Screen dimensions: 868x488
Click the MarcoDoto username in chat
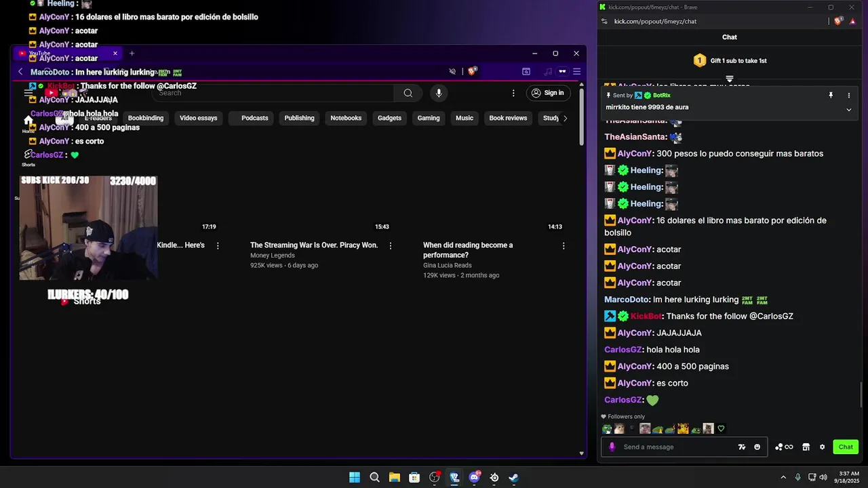click(627, 300)
